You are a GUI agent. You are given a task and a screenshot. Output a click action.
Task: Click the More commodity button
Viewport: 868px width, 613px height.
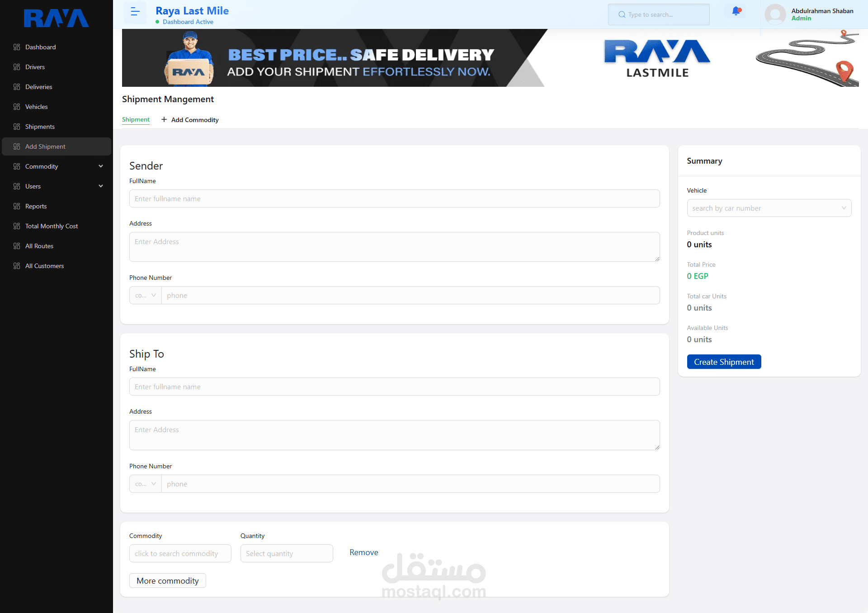coord(167,580)
